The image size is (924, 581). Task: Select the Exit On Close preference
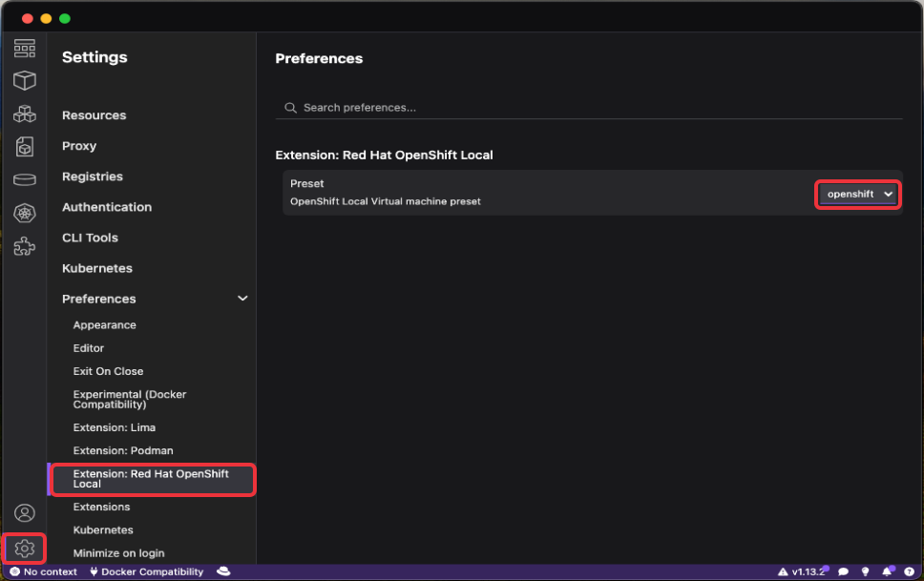point(109,371)
